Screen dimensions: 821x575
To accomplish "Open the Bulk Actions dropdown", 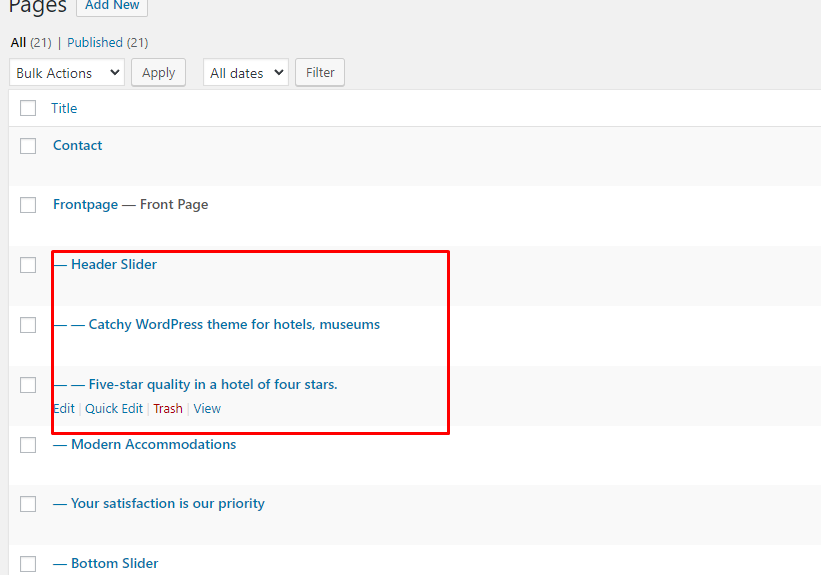I will [x=67, y=73].
